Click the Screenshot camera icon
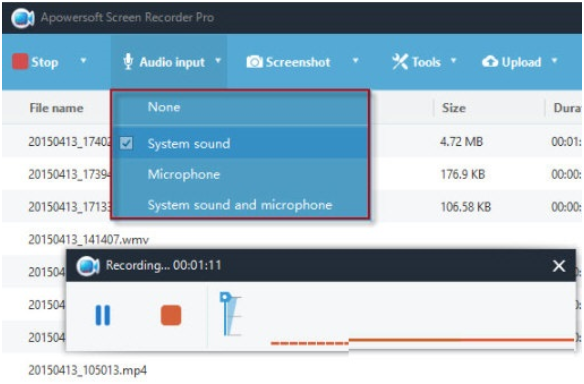Screen dimensions: 584x384 pyautogui.click(x=254, y=62)
